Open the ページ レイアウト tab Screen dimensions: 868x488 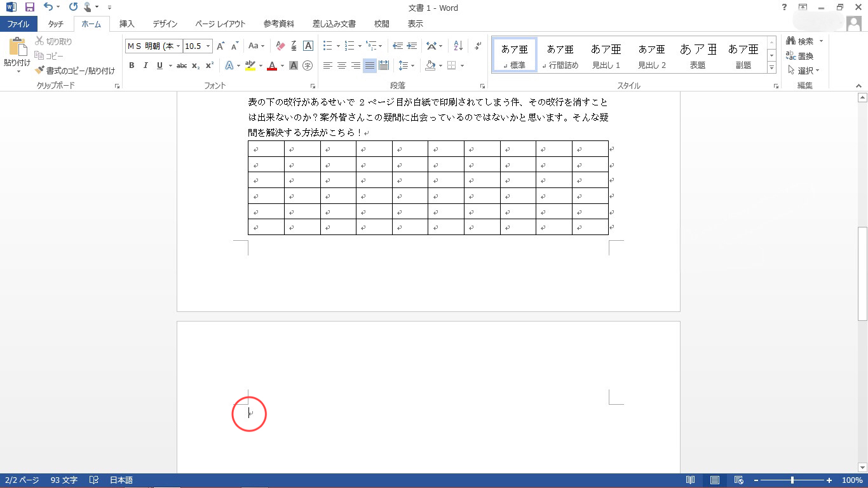pyautogui.click(x=220, y=24)
